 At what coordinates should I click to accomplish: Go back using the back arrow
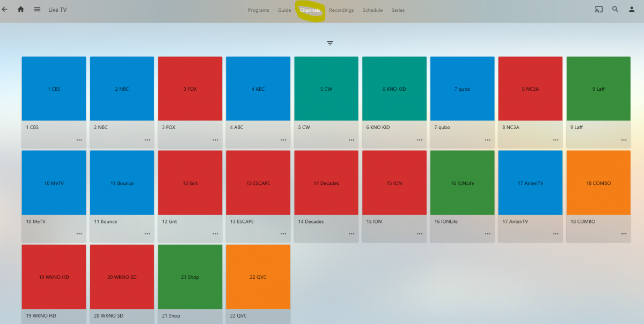[x=5, y=9]
